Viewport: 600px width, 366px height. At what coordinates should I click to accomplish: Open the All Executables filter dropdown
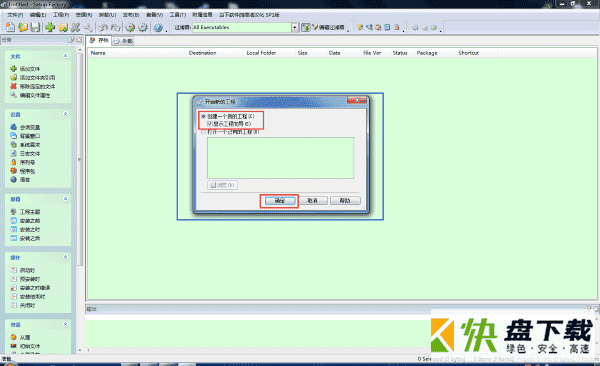pos(295,27)
